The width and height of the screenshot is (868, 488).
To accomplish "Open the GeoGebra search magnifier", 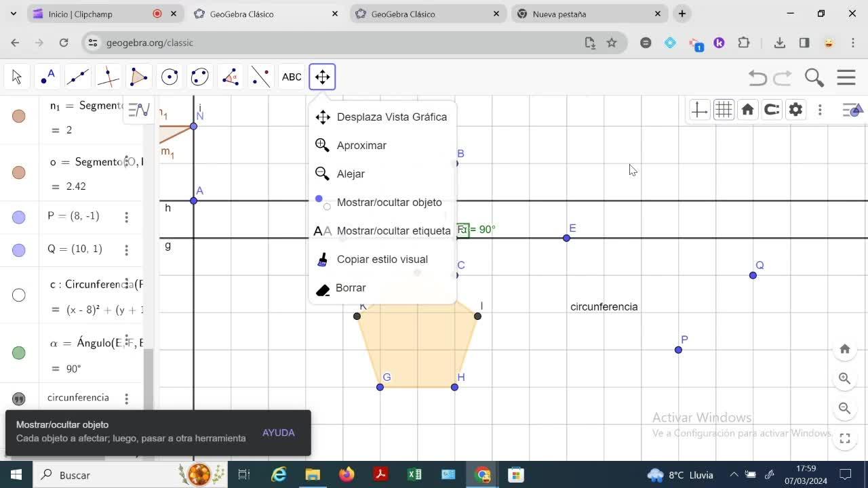I will tap(814, 78).
